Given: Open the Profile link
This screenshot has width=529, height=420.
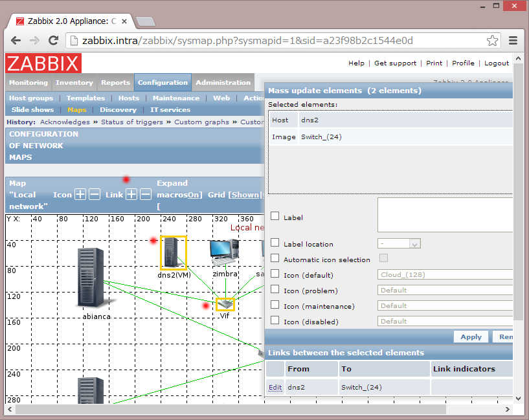Looking at the screenshot, I should pyautogui.click(x=463, y=63).
